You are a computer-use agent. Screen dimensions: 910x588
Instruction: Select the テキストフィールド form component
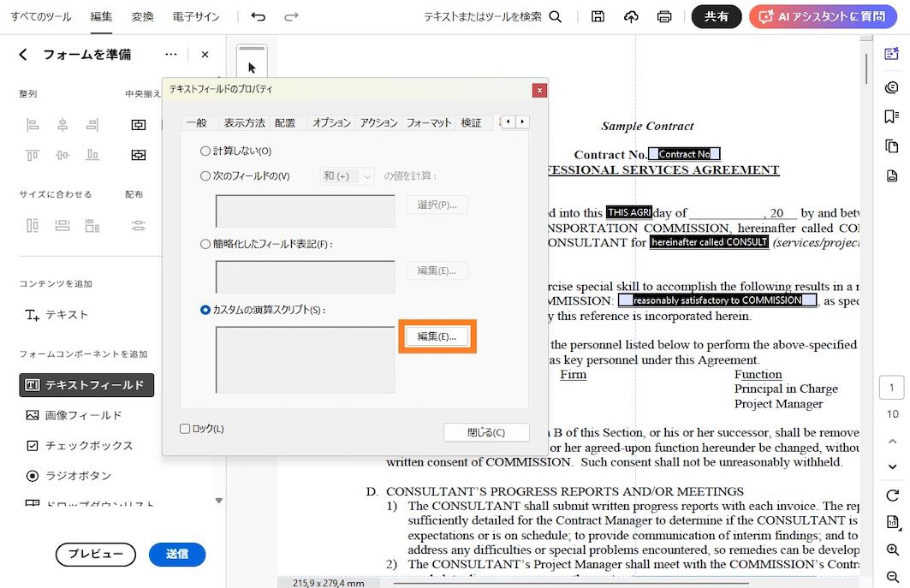click(x=86, y=385)
